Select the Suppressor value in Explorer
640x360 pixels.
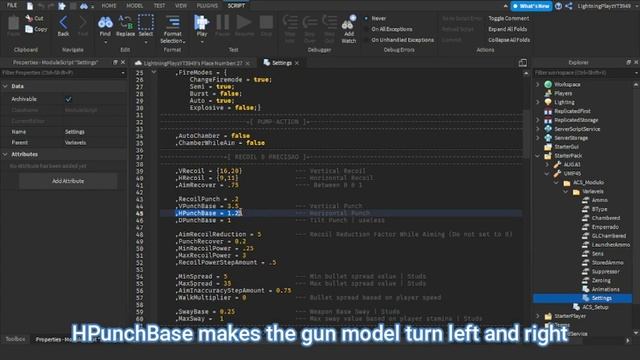coord(605,271)
